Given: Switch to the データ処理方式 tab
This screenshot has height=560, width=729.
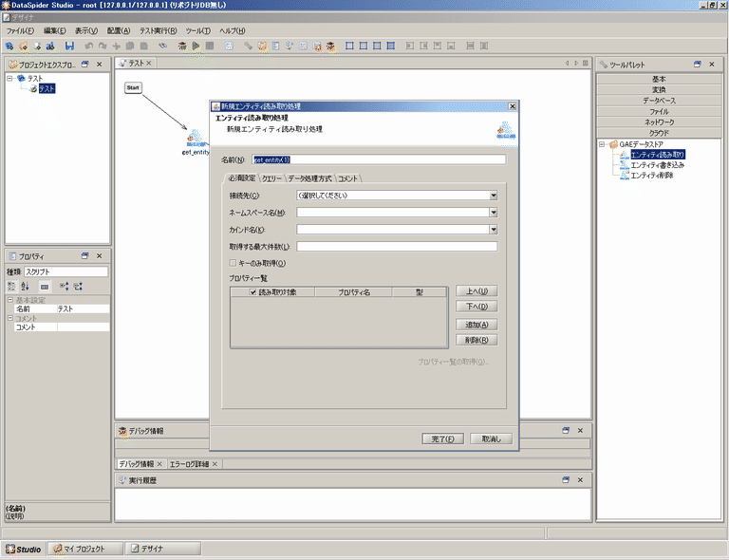Looking at the screenshot, I should [x=309, y=178].
